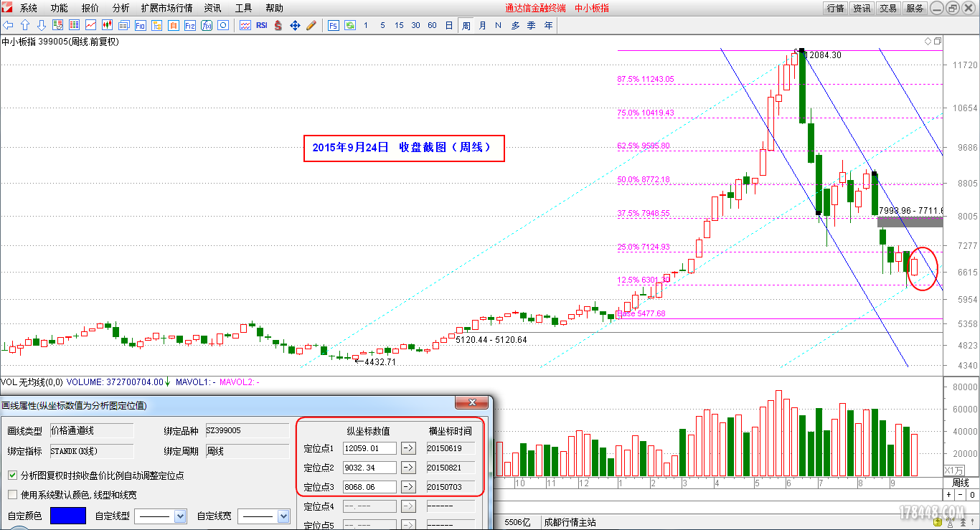This screenshot has height=530, width=980.
Task: Switch to 15-minute period button
Action: click(399, 25)
